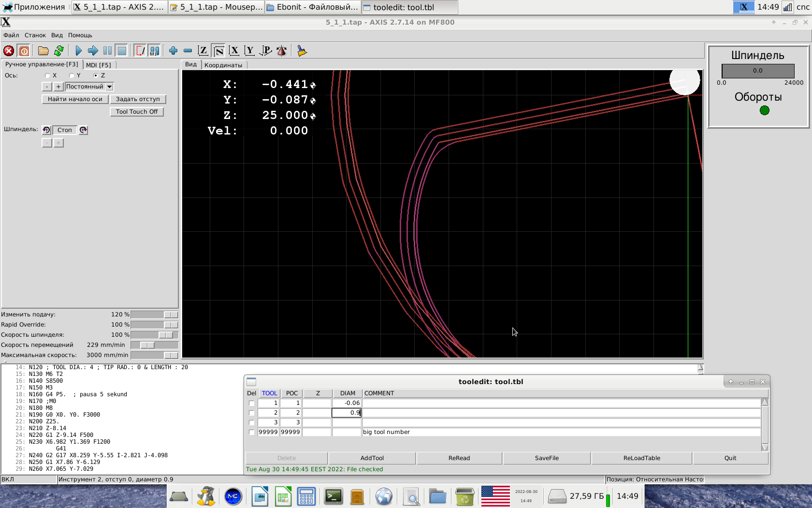The height and width of the screenshot is (508, 812).
Task: Zoom in with the blue plus icon
Action: (173, 51)
